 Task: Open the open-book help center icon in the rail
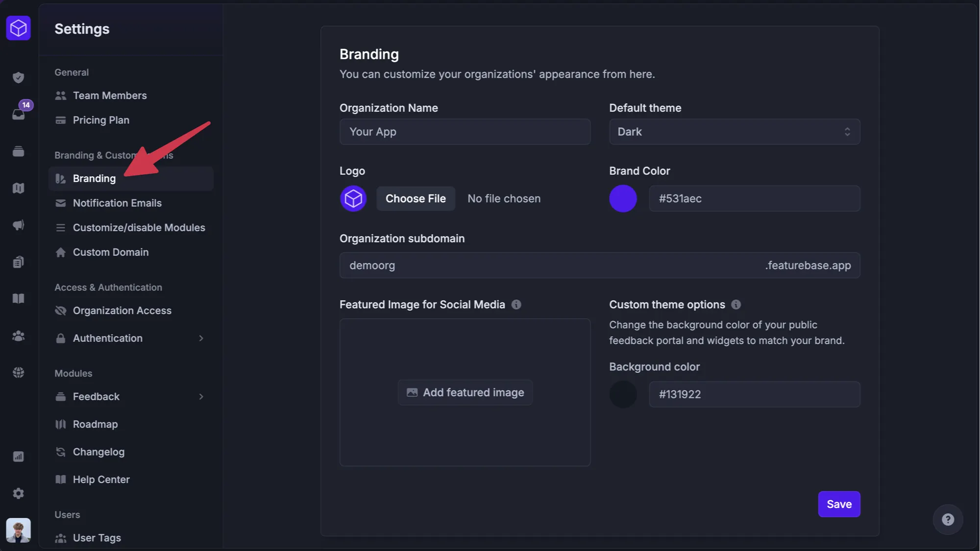18,299
